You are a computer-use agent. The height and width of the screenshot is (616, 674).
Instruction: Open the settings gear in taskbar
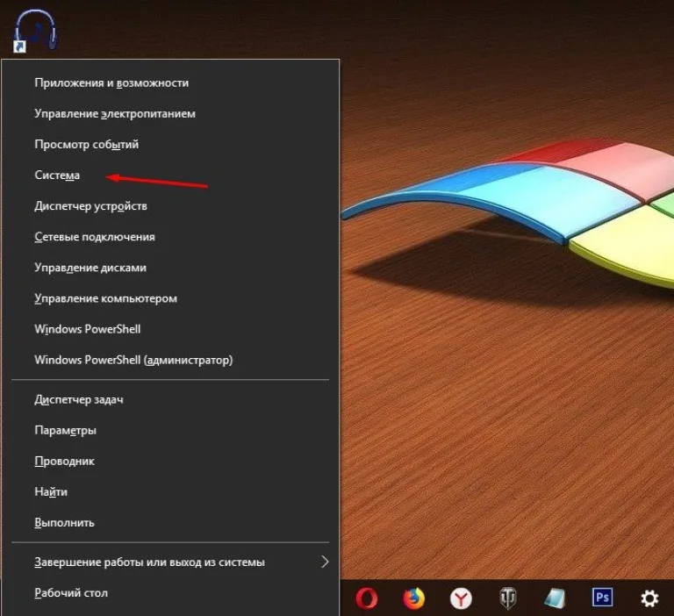click(649, 598)
